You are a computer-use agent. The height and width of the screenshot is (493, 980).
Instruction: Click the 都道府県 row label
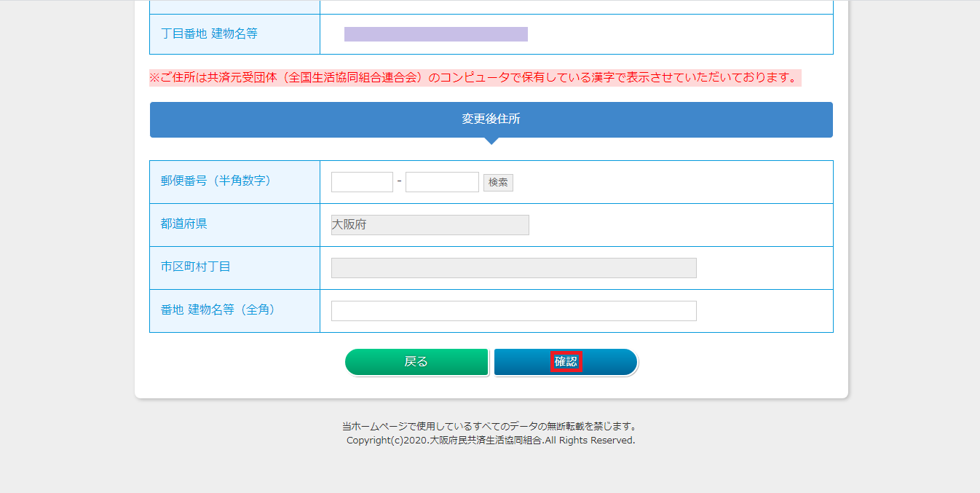(184, 224)
